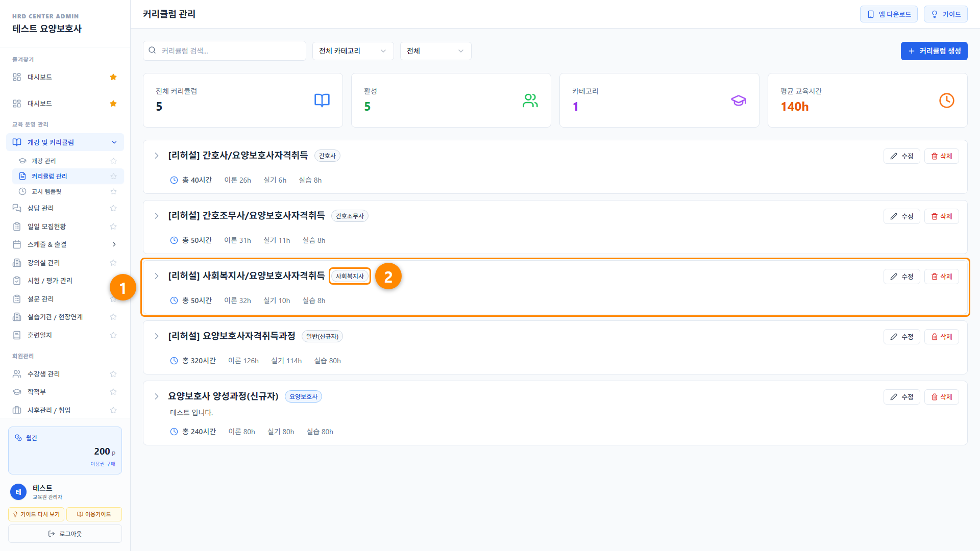Click the 시험 / 평가 관리 icon
The image size is (980, 551).
[17, 281]
